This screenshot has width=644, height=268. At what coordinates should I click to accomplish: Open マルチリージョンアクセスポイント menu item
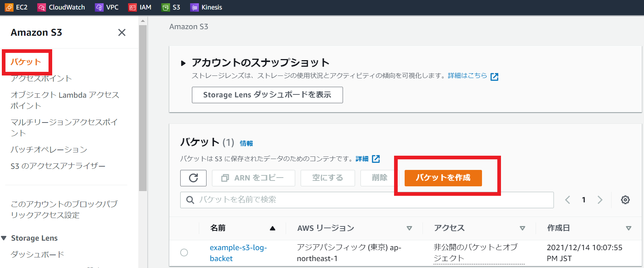click(x=64, y=128)
